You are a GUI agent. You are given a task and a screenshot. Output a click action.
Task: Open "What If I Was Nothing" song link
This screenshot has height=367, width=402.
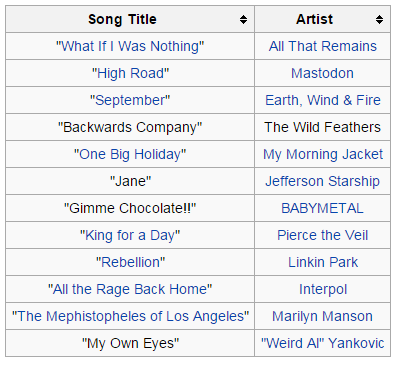130,46
